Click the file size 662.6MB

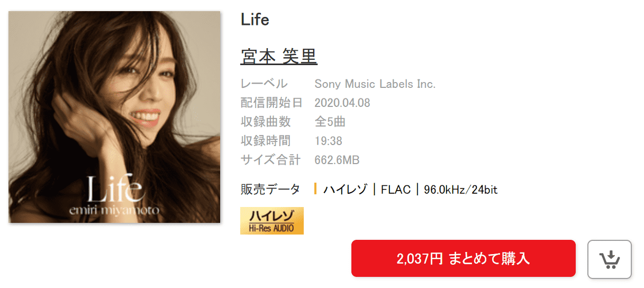(337, 160)
